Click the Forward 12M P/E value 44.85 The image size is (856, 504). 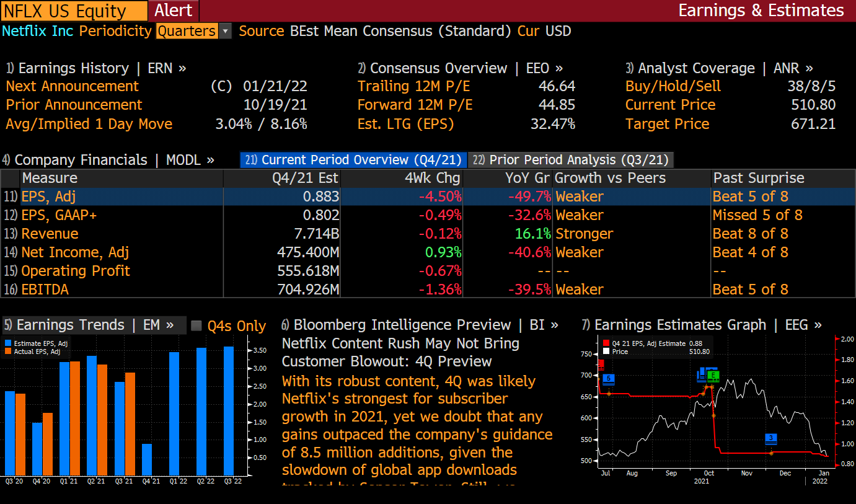[557, 105]
